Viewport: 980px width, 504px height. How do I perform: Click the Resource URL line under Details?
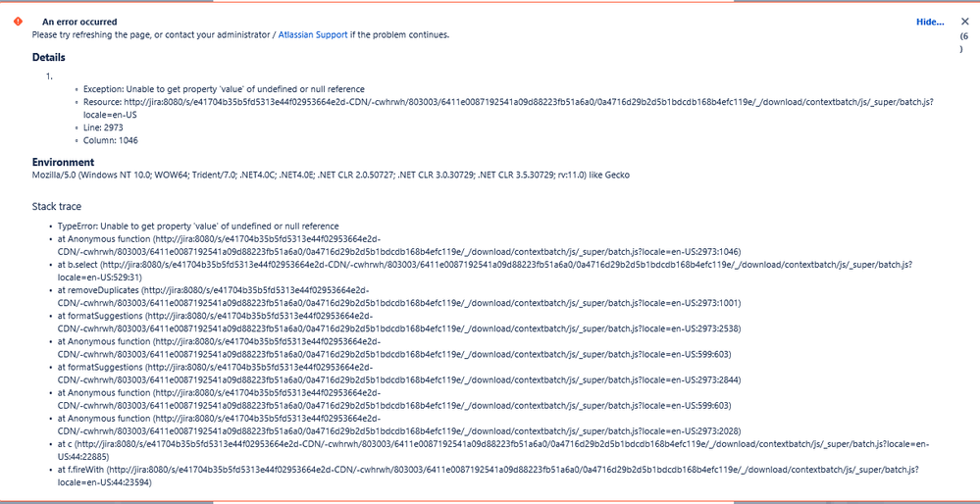tap(509, 109)
